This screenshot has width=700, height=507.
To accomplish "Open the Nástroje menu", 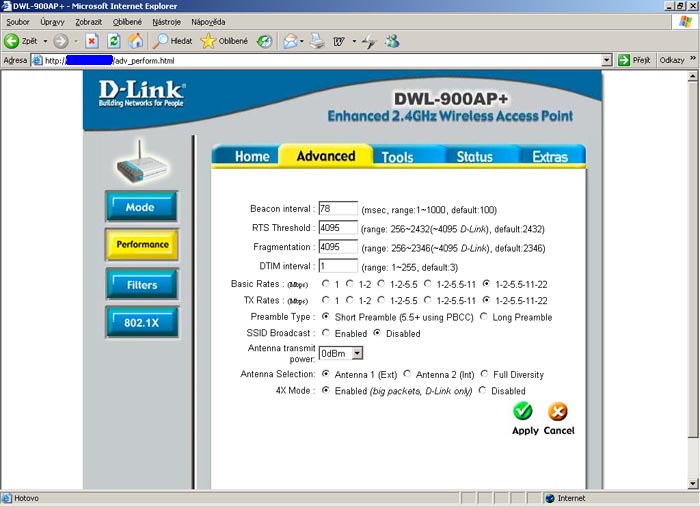I will click(x=166, y=22).
